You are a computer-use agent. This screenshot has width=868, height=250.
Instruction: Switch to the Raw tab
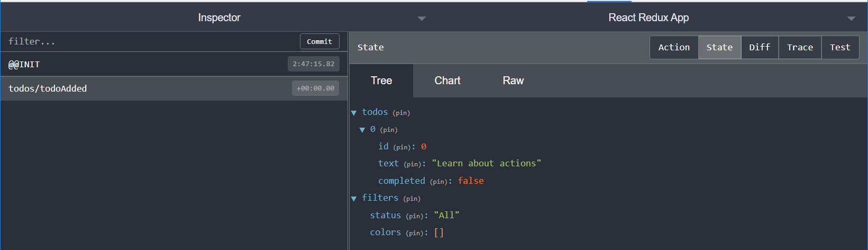(x=513, y=81)
